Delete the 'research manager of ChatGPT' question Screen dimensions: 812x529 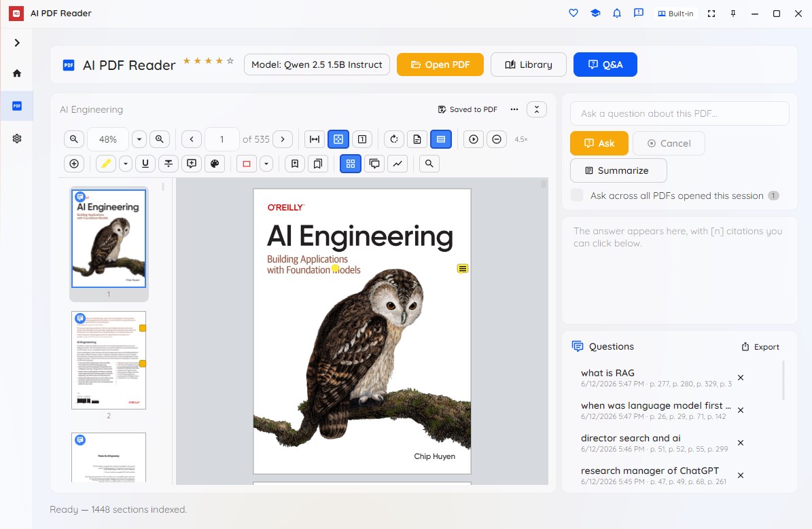[741, 475]
